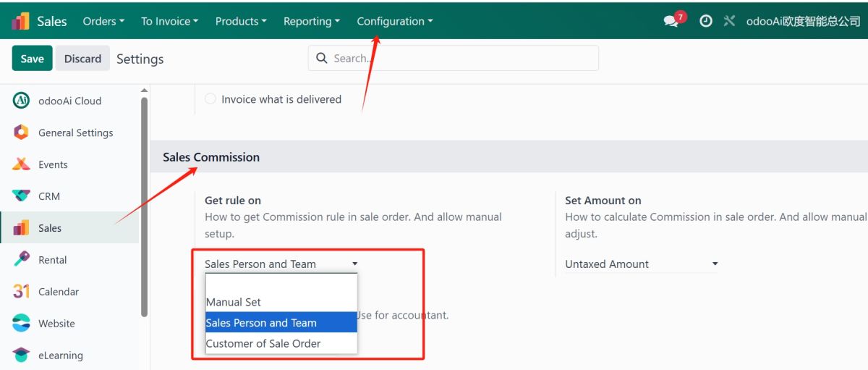Save the settings

coord(32,59)
